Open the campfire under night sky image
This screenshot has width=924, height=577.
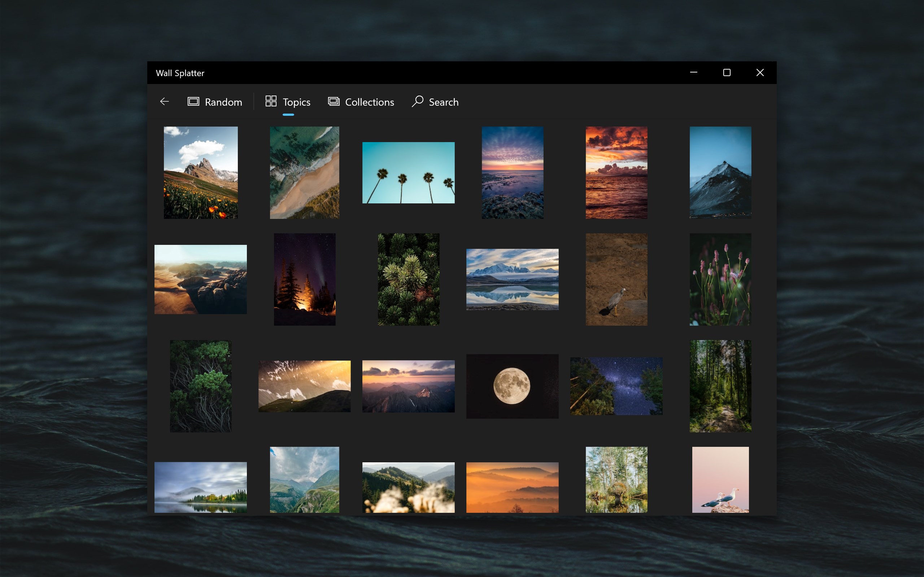304,279
